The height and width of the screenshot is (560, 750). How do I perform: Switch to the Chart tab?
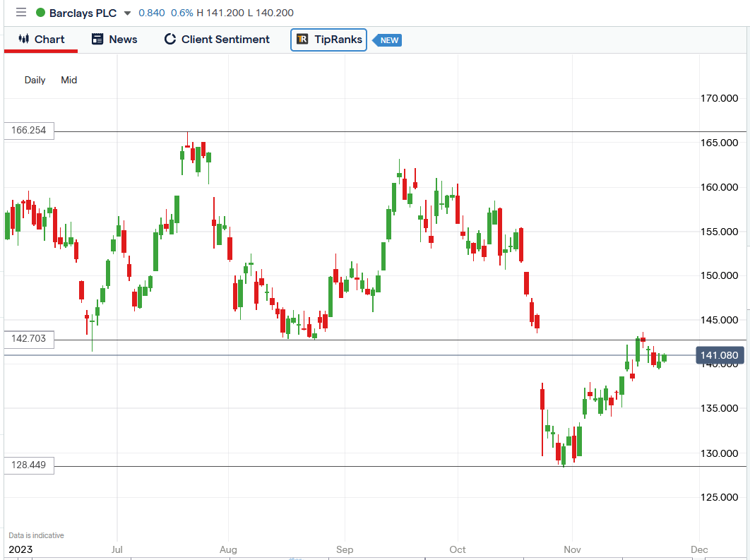point(41,40)
